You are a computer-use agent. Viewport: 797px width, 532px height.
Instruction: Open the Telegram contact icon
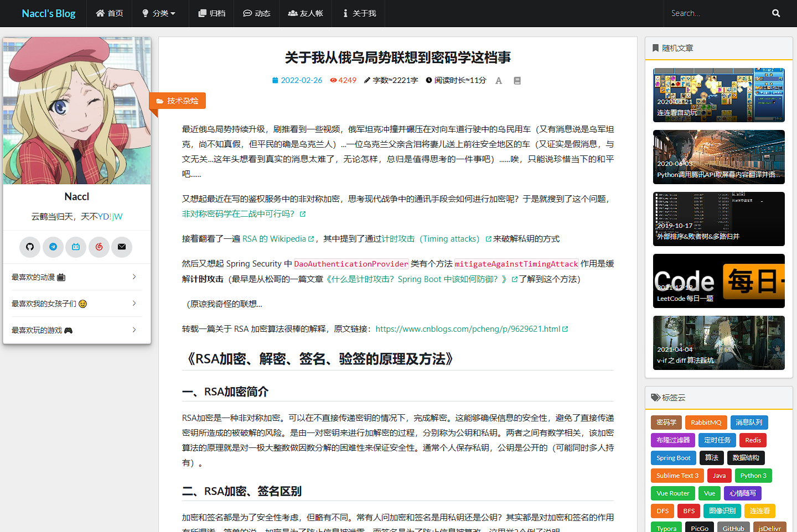coord(53,247)
